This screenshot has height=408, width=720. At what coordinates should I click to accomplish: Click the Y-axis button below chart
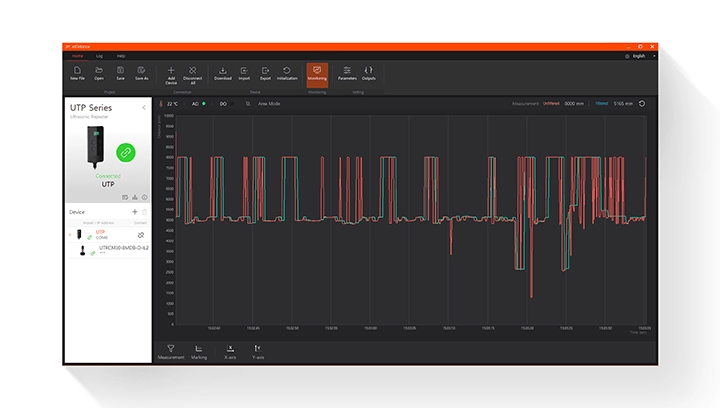[257, 350]
